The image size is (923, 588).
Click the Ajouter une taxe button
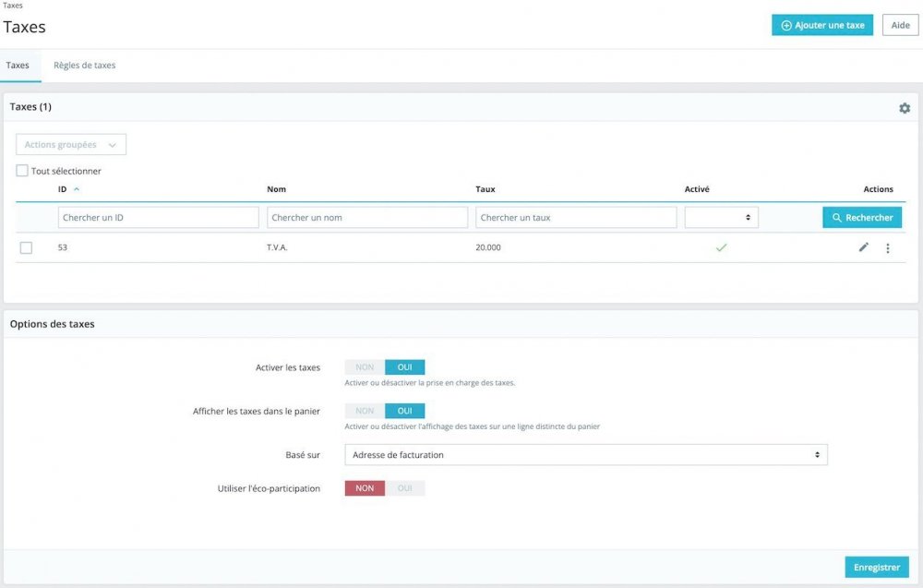(822, 25)
